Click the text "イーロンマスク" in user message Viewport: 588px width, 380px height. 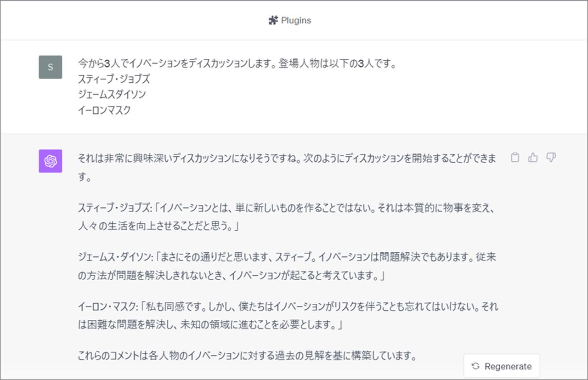[104, 110]
